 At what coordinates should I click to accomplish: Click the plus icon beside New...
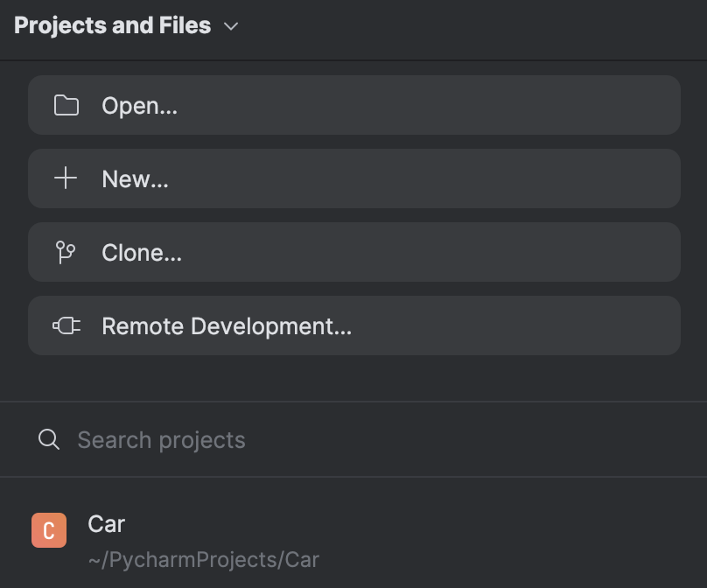tap(66, 178)
